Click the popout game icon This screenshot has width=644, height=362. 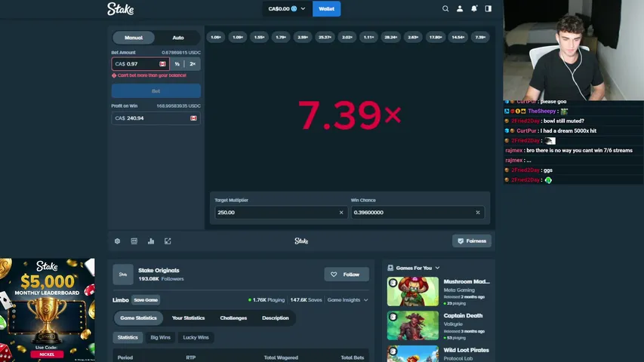pos(168,241)
